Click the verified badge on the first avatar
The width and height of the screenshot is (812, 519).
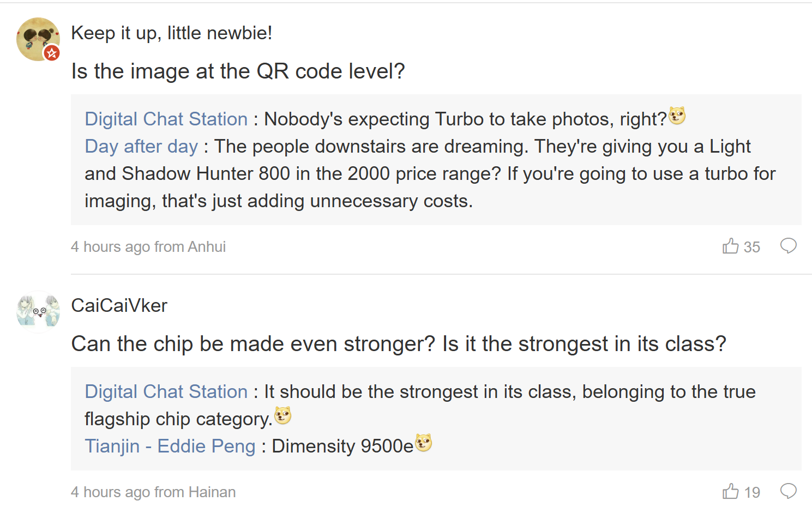click(x=52, y=53)
